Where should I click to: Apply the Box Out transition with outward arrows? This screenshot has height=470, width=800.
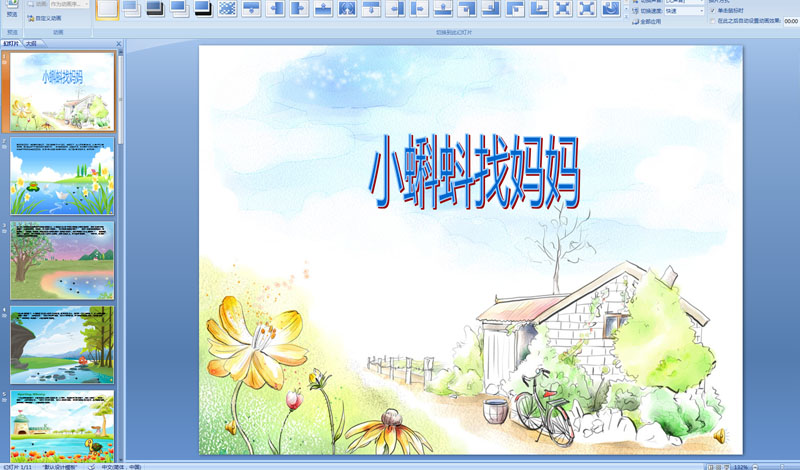[x=587, y=9]
